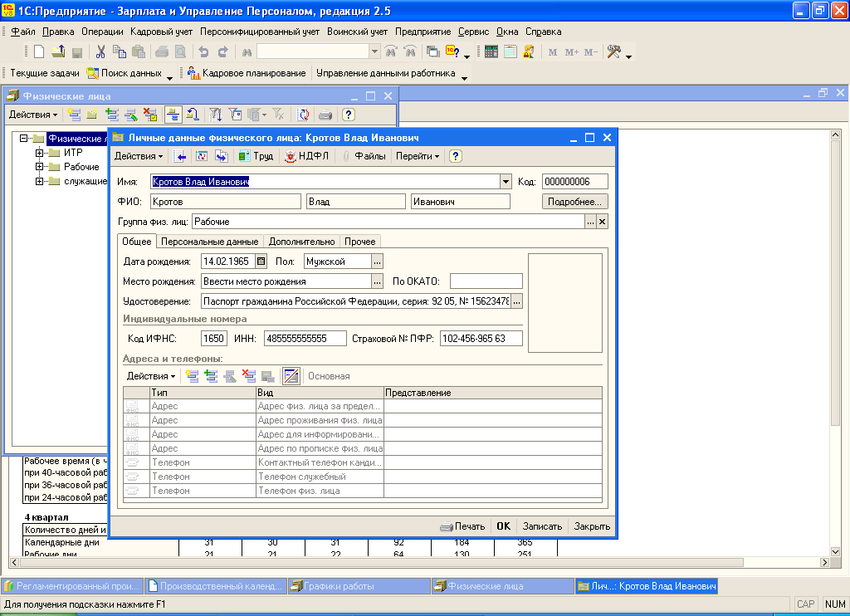Open the Перейти dropdown menu
Screen dimensions: 850x616
click(x=418, y=156)
